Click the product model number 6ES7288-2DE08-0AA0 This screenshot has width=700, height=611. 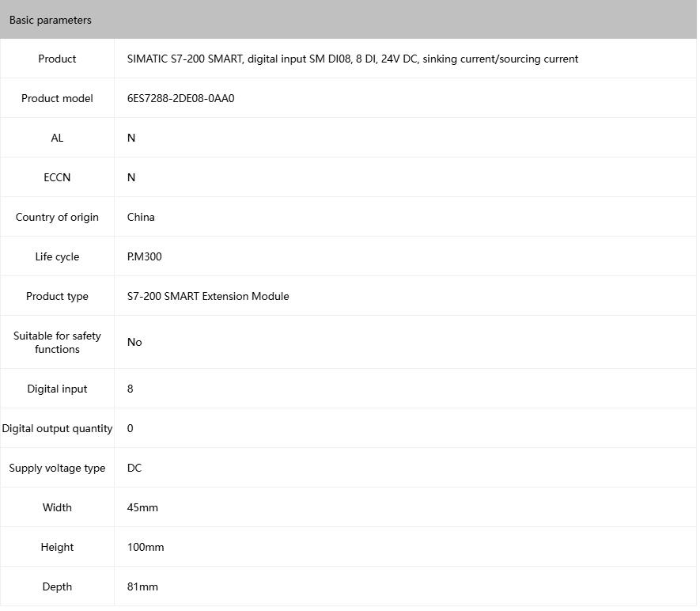pos(180,98)
